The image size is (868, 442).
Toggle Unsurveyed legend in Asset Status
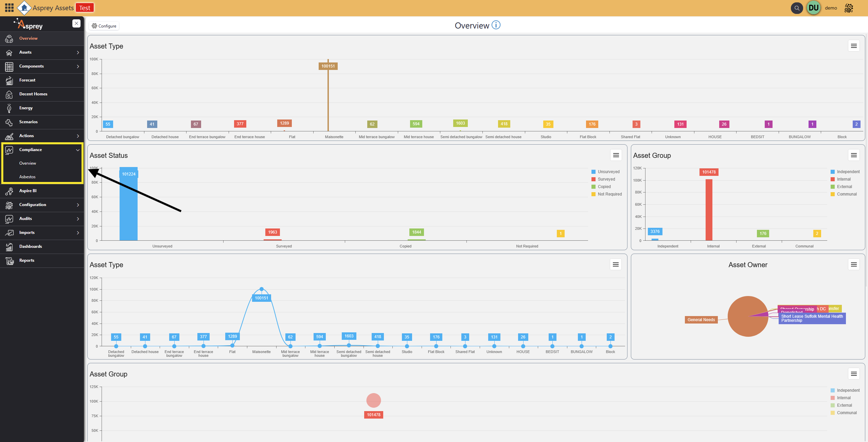click(x=608, y=172)
